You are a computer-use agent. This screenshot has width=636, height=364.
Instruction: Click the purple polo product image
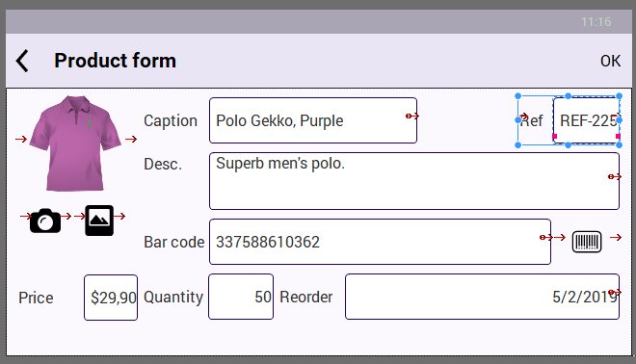coord(75,143)
